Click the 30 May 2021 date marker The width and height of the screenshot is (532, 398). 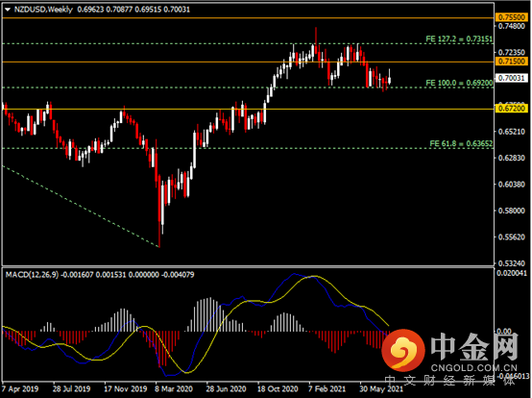coord(380,388)
